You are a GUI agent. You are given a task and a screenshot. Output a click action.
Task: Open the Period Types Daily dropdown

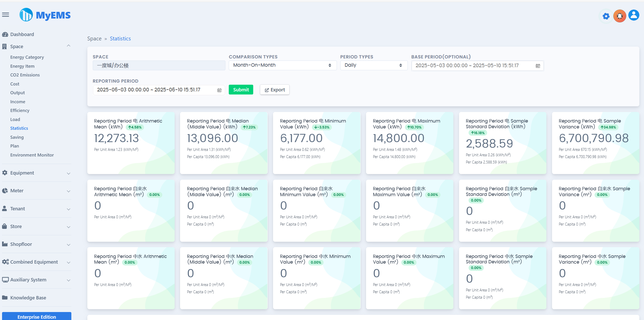(373, 65)
